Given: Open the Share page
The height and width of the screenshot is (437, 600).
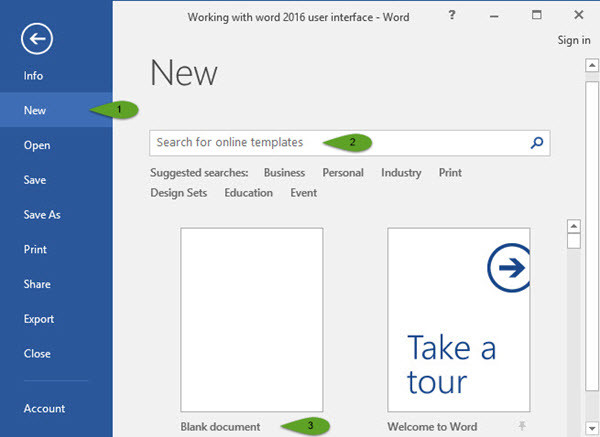Looking at the screenshot, I should click(37, 284).
